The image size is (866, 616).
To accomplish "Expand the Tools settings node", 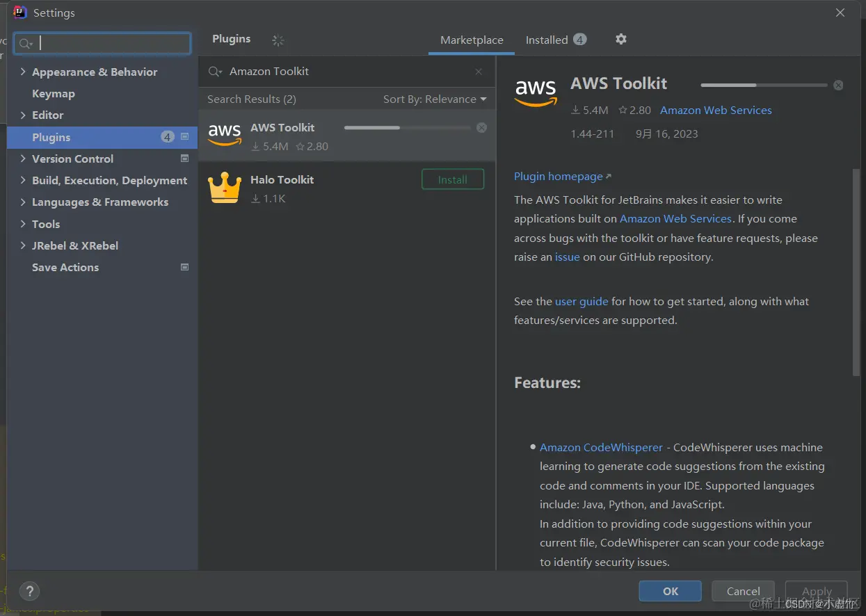I will (x=23, y=224).
